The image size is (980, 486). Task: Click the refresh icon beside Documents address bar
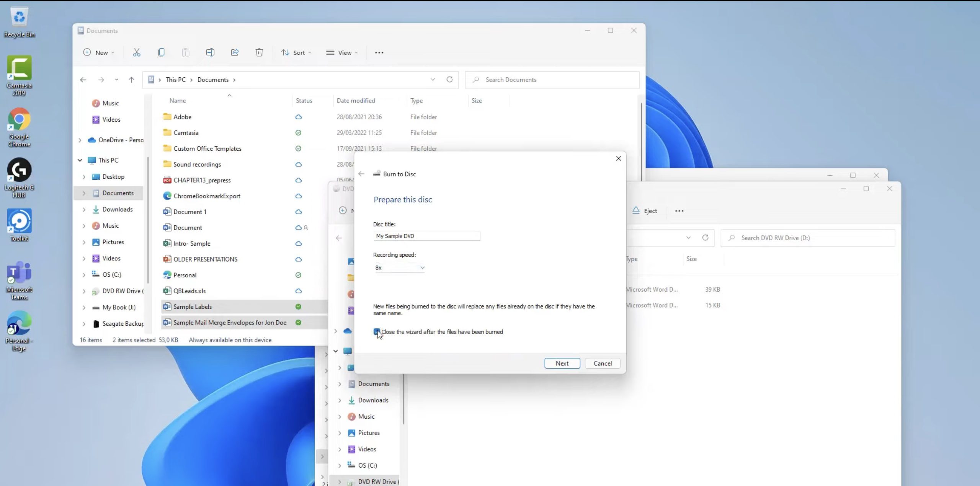click(449, 79)
